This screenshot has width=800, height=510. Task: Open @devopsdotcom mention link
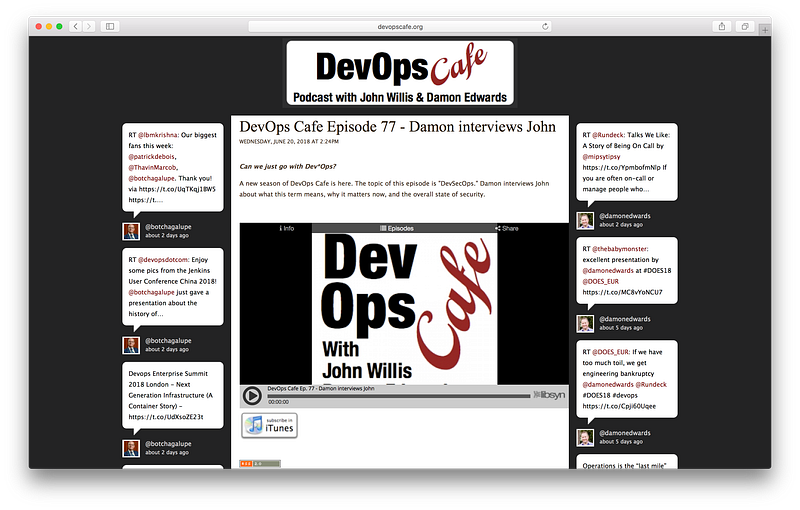coord(163,260)
